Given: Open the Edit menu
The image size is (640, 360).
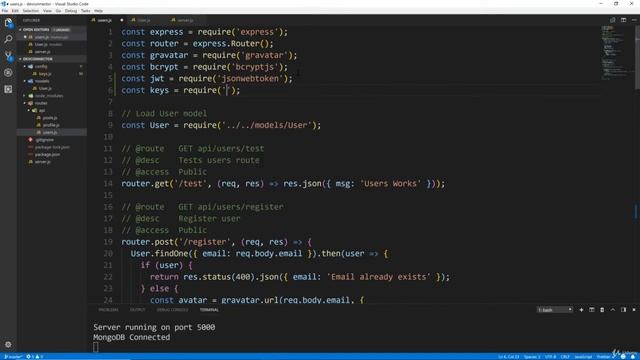Looking at the screenshot, I should pyautogui.click(x=15, y=11).
